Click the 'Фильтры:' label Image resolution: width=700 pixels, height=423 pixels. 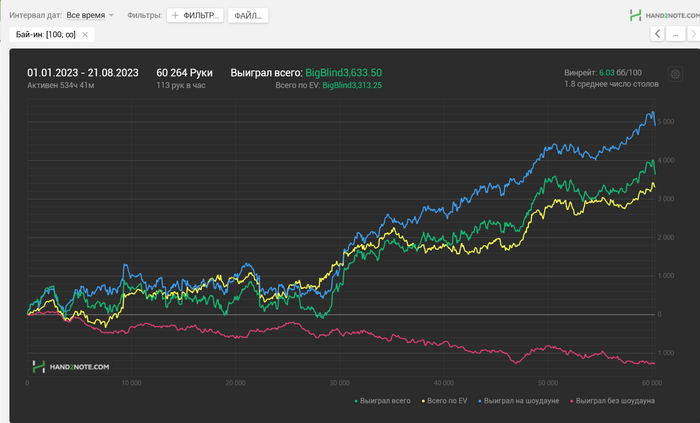[144, 15]
